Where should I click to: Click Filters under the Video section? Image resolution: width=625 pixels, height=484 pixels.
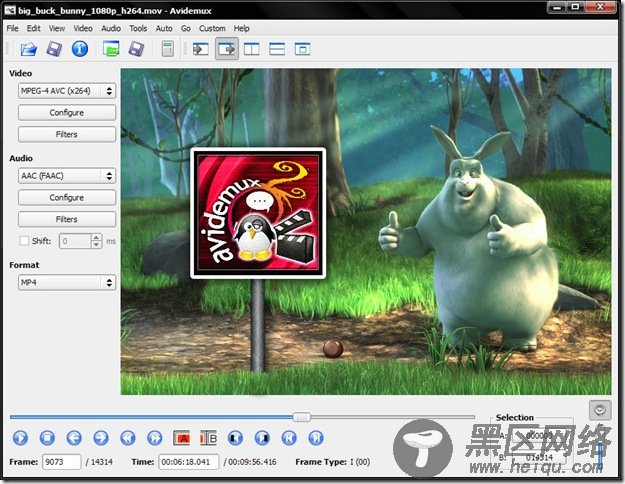[x=67, y=134]
